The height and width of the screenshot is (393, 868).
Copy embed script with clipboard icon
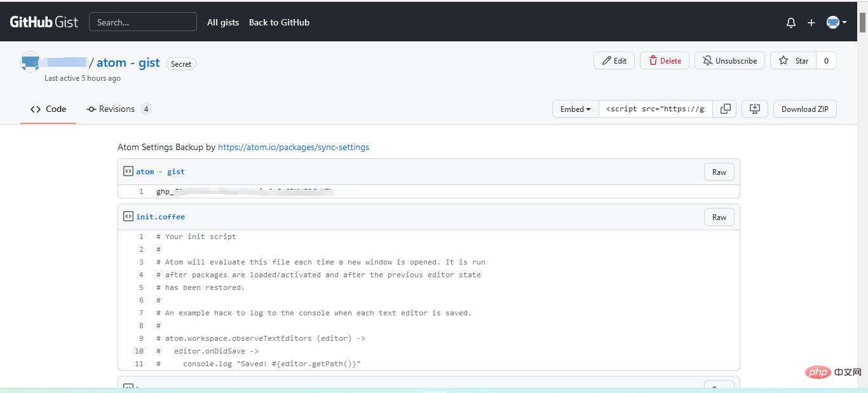(x=725, y=109)
